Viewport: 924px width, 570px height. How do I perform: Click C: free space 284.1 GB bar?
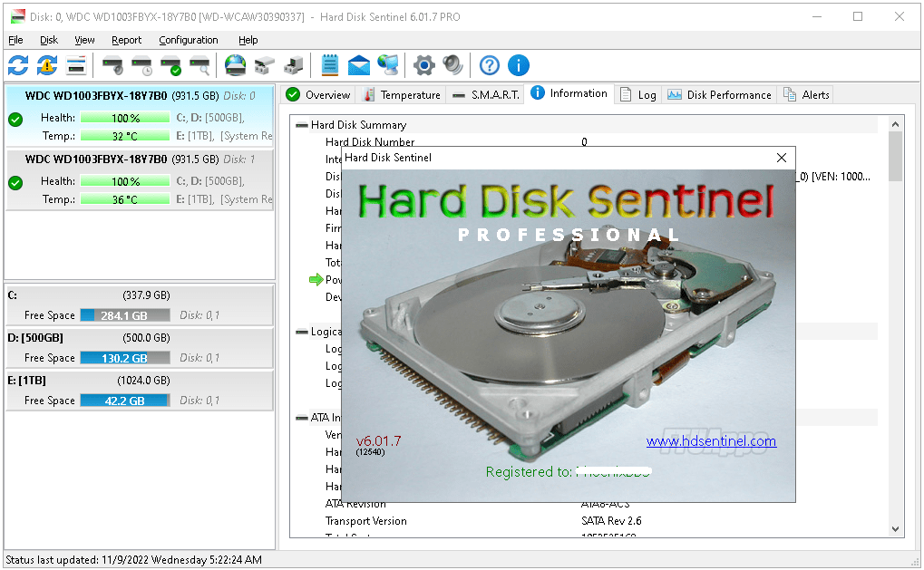[x=125, y=315]
